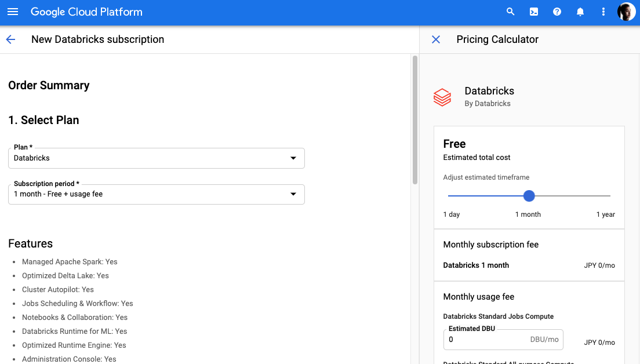Click the search magnifier icon
Image resolution: width=640 pixels, height=364 pixels.
510,12
